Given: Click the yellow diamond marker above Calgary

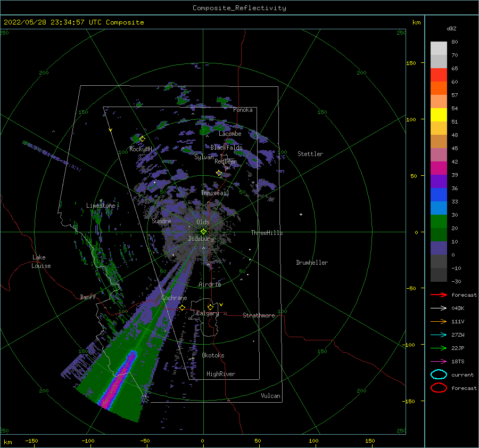Looking at the screenshot, I should click(210, 307).
